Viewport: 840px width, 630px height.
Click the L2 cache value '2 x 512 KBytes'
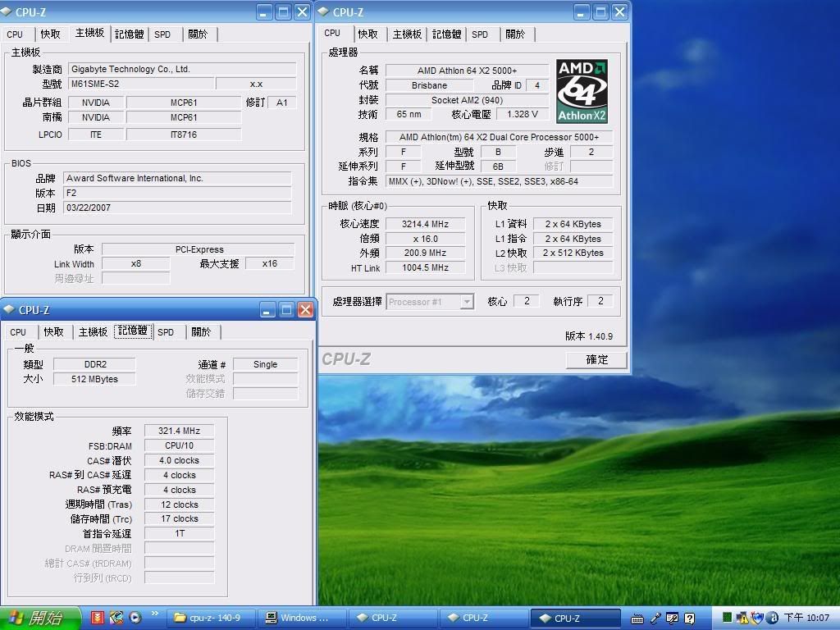(573, 253)
